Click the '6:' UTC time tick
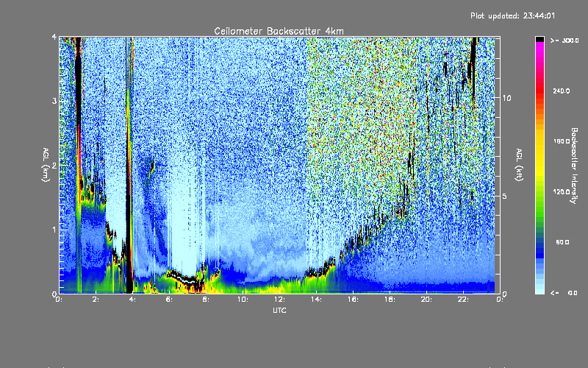 (170, 300)
